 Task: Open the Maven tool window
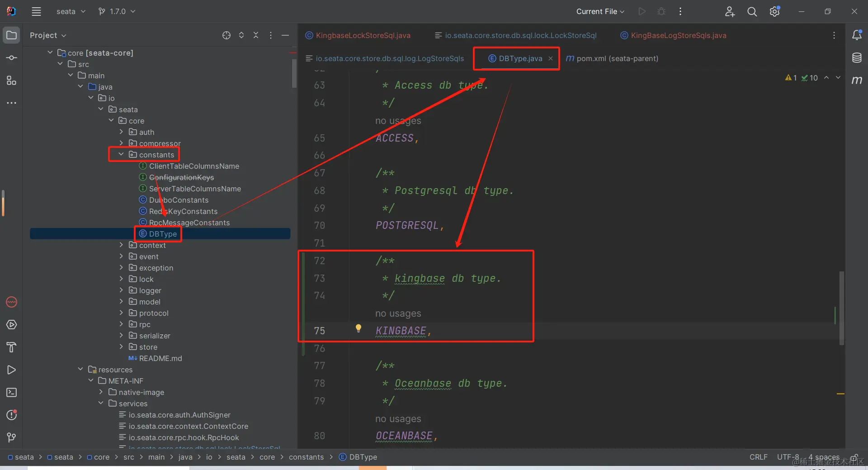point(857,80)
